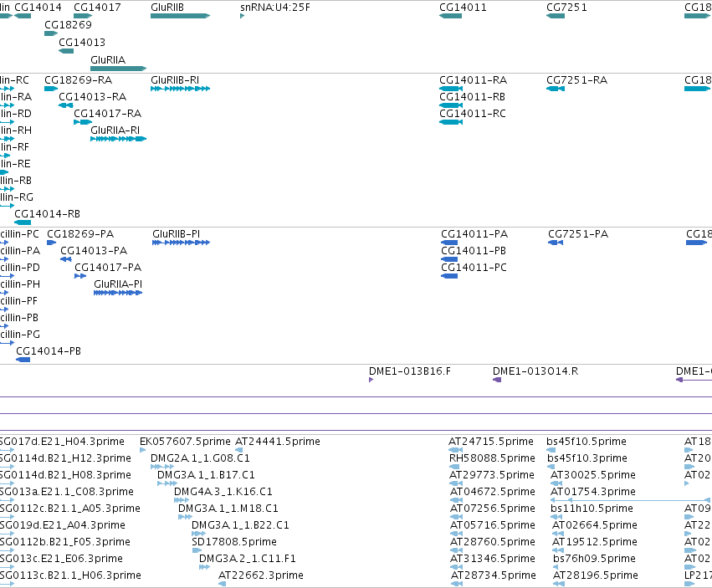The image size is (712, 588).
Task: Open the GluRIIB gene label
Action: point(167,8)
